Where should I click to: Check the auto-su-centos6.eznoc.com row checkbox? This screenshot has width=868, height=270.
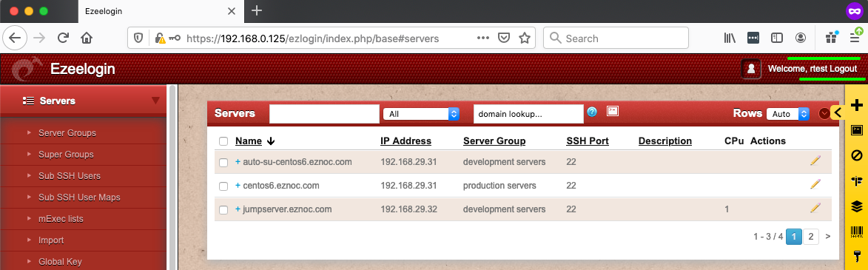pos(223,163)
